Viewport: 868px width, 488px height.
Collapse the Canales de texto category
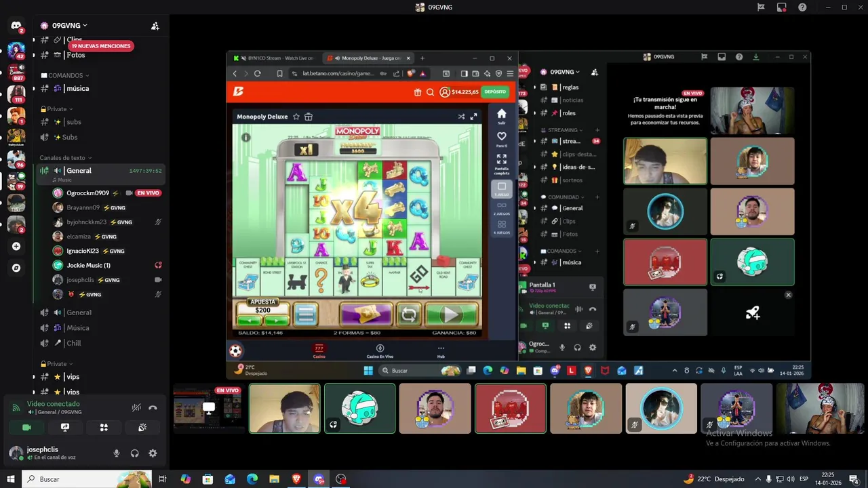pyautogui.click(x=65, y=158)
